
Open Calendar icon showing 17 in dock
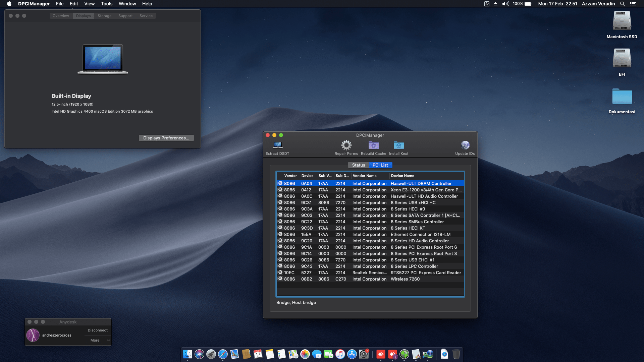pos(258,354)
